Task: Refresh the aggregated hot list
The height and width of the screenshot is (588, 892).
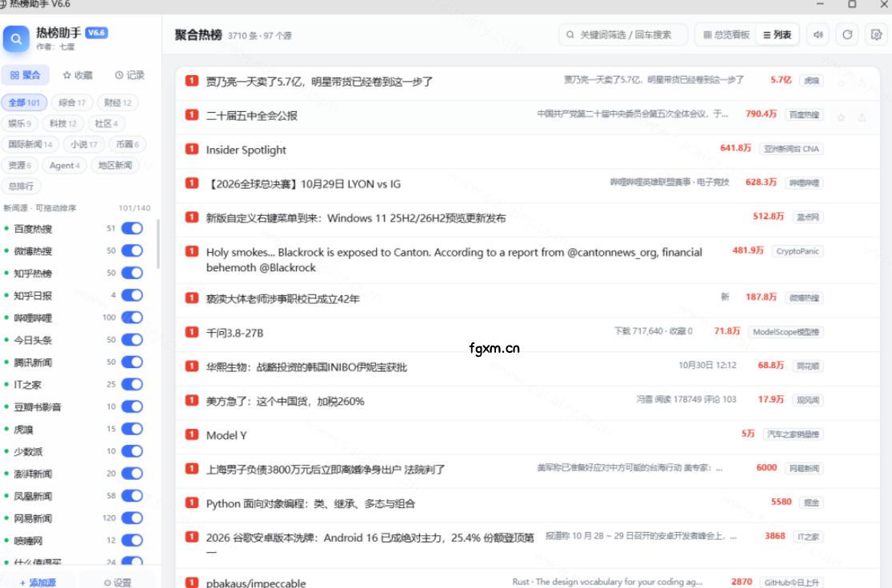Action: [847, 34]
